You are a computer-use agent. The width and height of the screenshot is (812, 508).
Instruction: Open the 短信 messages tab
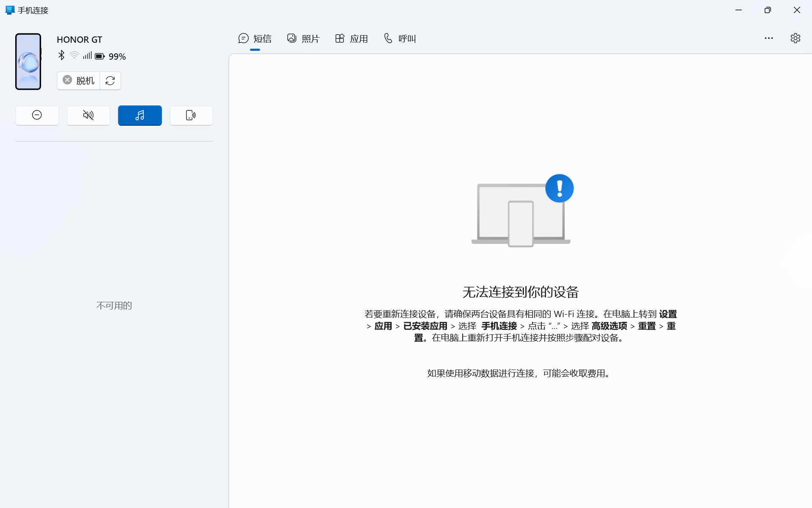click(x=255, y=39)
